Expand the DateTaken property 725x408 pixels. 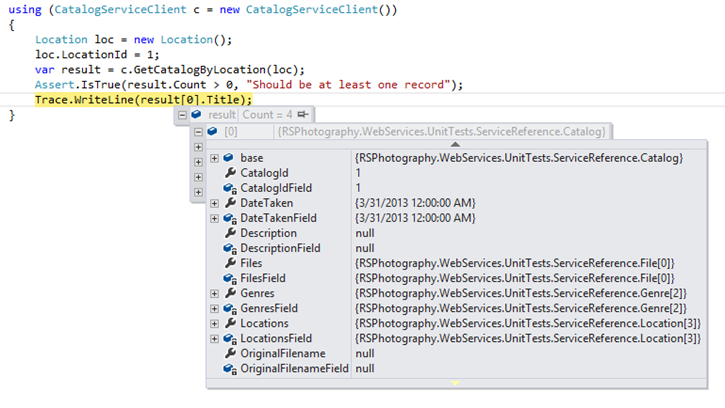pos(214,203)
